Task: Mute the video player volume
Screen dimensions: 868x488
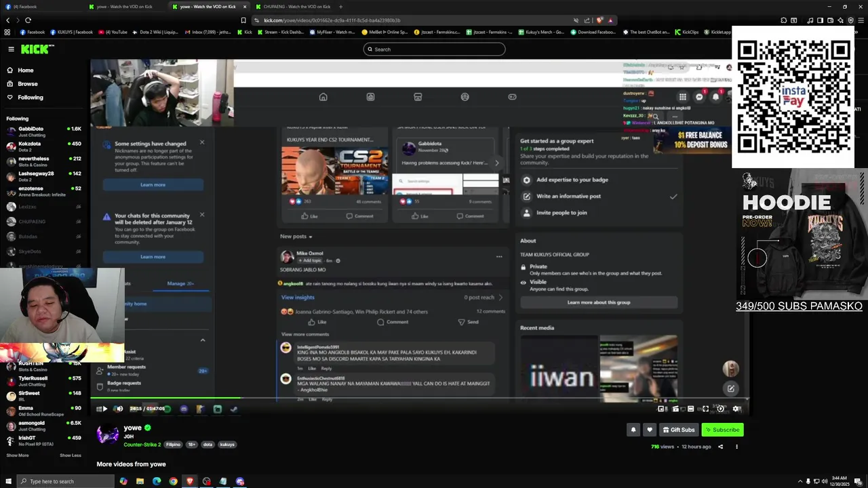Action: pos(119,409)
